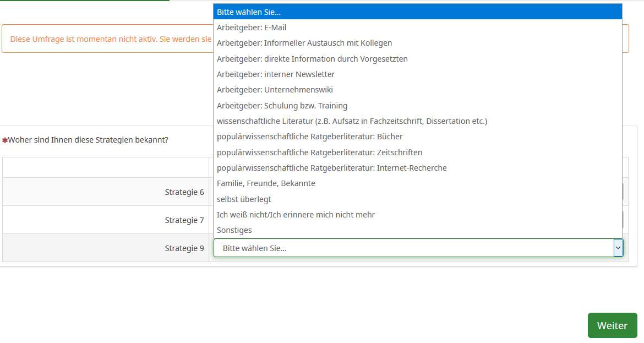Select 'Arbeitgeber: E-Mail' option
The image size is (644, 343).
[x=252, y=28]
